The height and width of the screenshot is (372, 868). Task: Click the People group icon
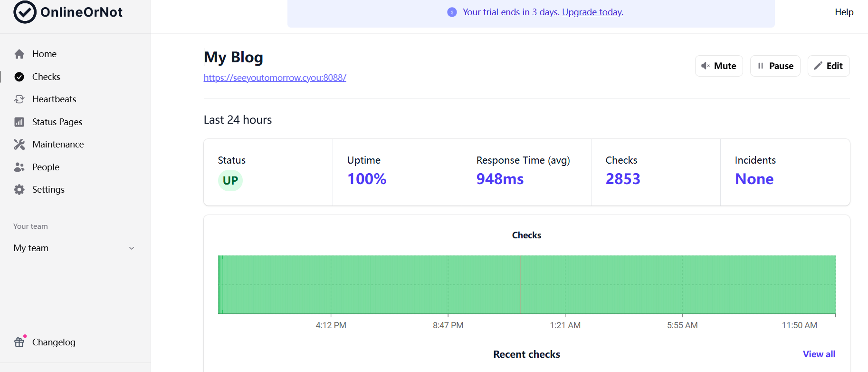pos(19,167)
